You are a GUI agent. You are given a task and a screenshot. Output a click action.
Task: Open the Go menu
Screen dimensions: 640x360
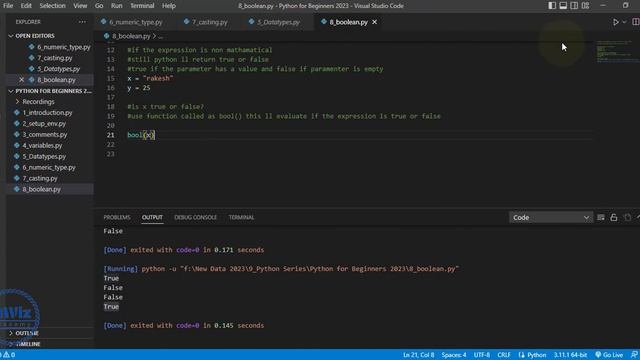pos(99,6)
